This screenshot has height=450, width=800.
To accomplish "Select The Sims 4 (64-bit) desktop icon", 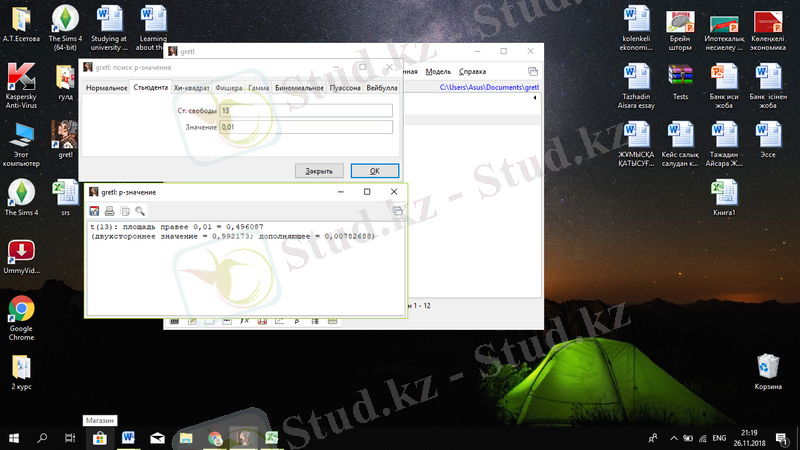I will [65, 28].
